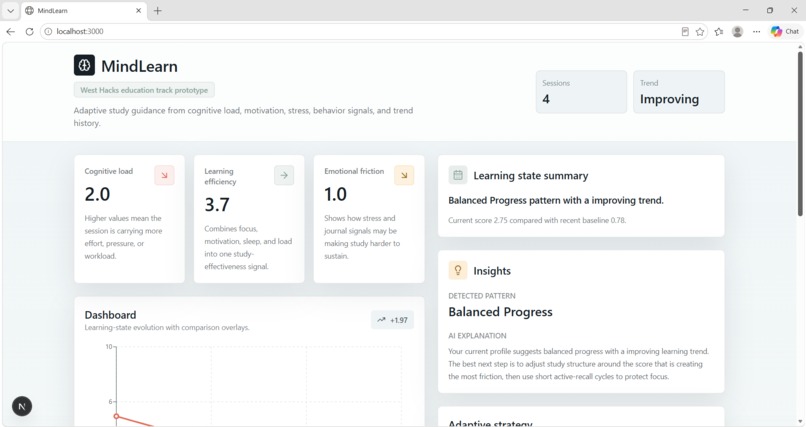The image size is (806, 427).
Task: Click the trend arrow icon in +1.97 badge
Action: (x=381, y=320)
